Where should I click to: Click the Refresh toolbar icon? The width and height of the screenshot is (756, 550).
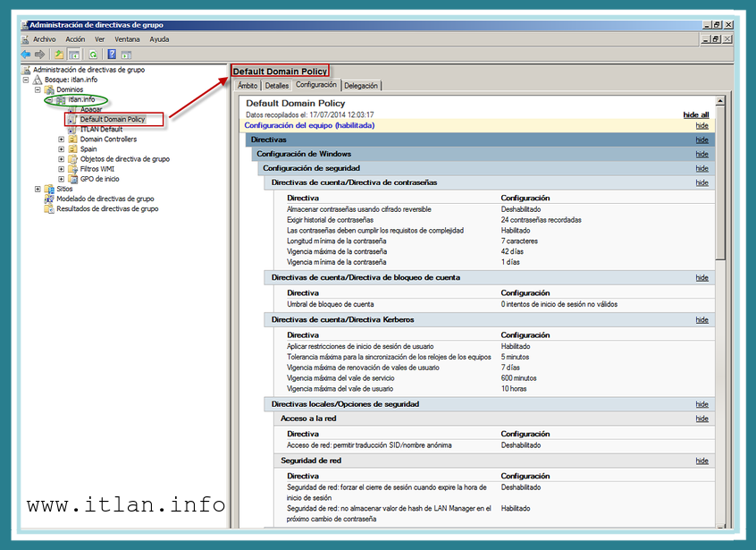pyautogui.click(x=95, y=55)
